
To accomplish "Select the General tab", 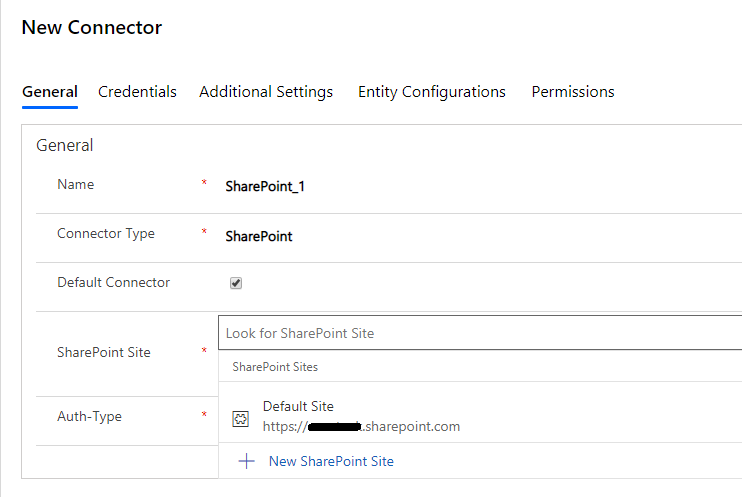I will click(x=50, y=92).
